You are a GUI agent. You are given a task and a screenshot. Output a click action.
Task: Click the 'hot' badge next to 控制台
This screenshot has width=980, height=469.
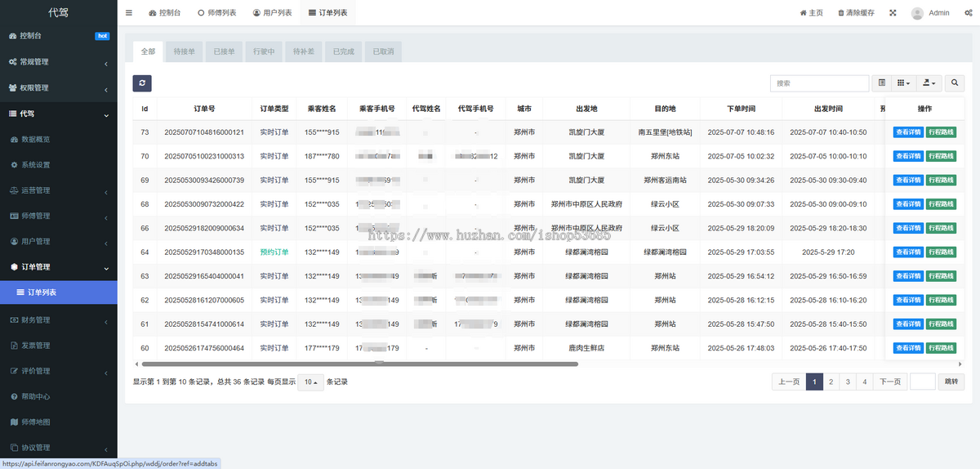pyautogui.click(x=102, y=36)
